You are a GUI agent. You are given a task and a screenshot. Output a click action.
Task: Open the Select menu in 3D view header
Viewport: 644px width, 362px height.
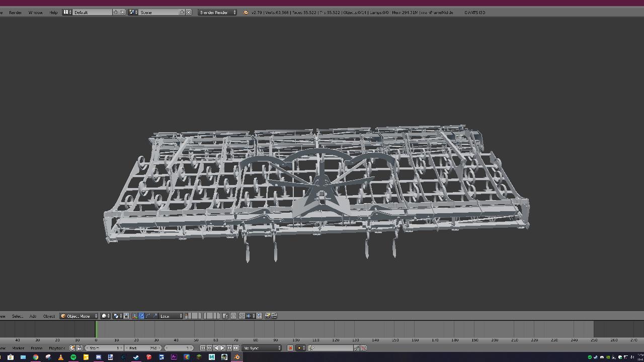pyautogui.click(x=18, y=316)
